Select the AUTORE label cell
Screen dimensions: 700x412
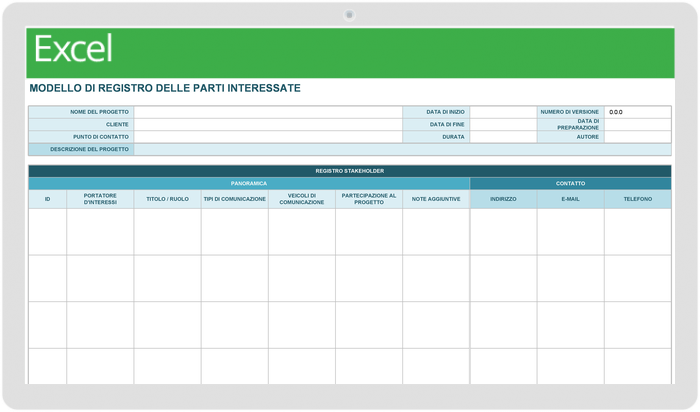(571, 137)
